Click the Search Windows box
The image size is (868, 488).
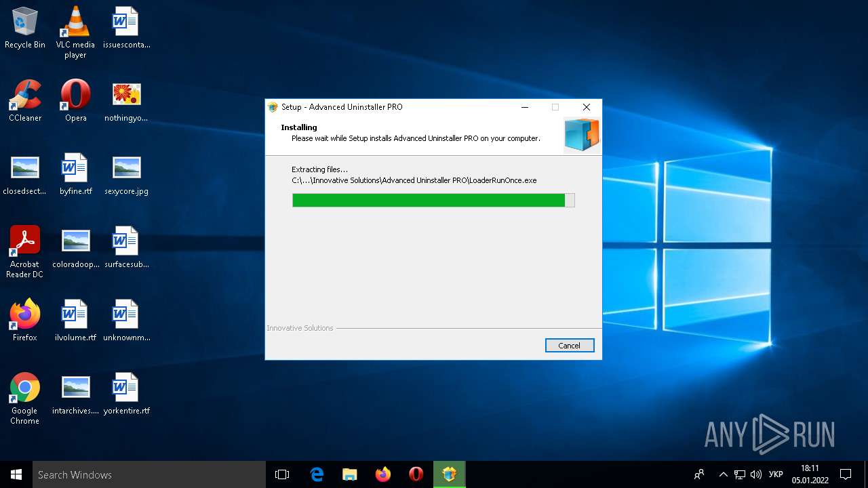[x=149, y=474]
